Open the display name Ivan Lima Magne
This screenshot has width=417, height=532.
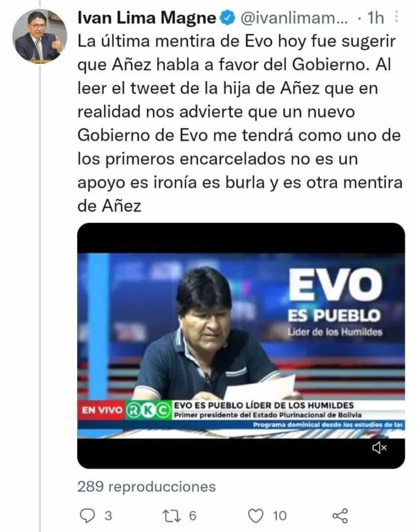pyautogui.click(x=147, y=18)
